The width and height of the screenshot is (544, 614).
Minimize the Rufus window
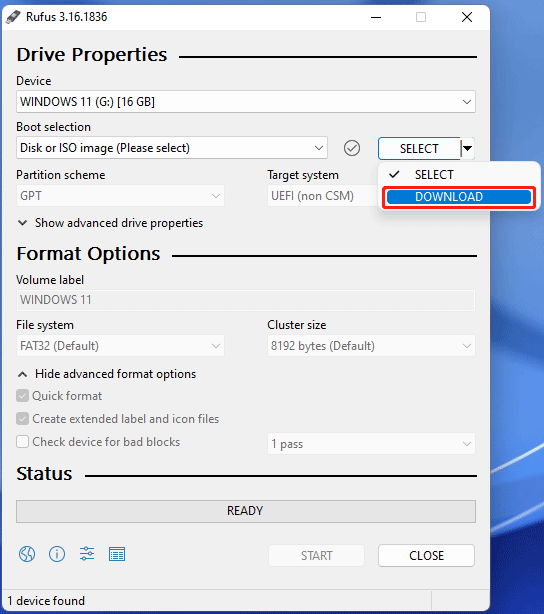coord(376,17)
